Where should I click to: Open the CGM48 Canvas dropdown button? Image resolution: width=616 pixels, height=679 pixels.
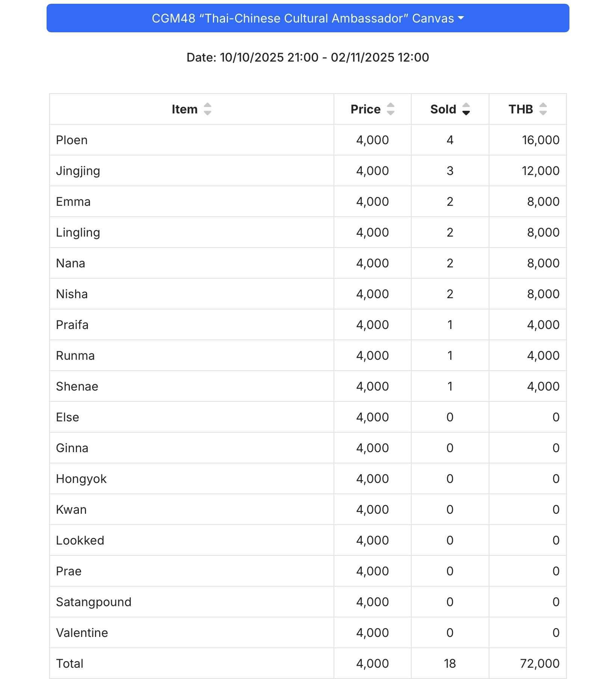point(308,18)
